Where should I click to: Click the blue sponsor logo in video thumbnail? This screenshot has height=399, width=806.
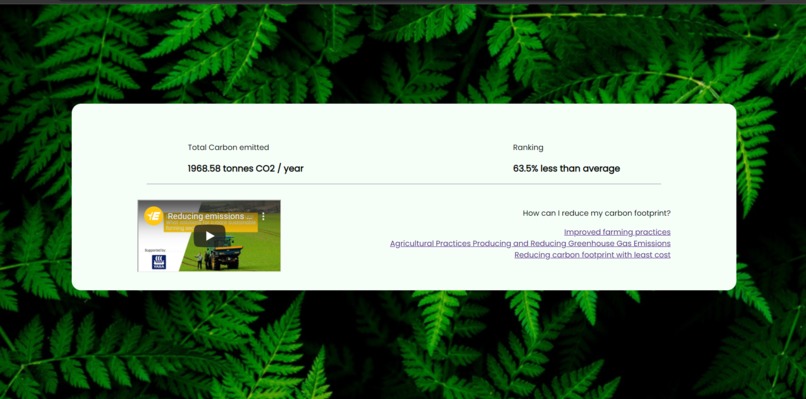[159, 262]
